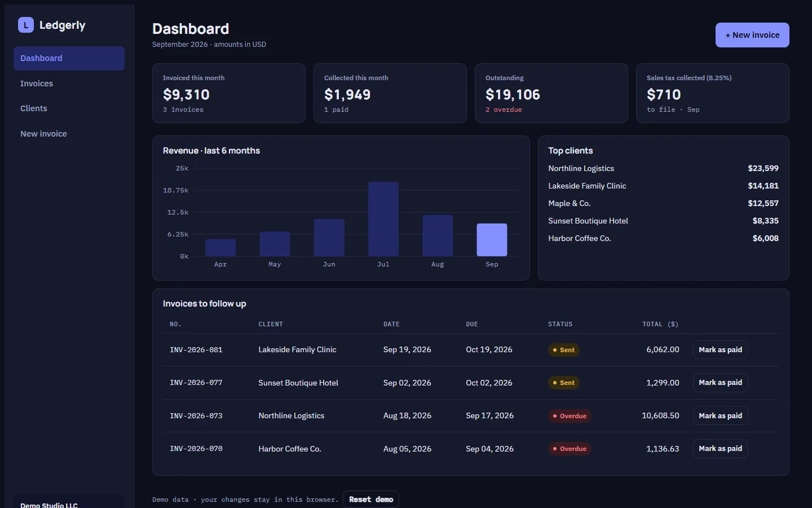Click the Sales tax collected card
This screenshot has height=508, width=812.
click(713, 93)
